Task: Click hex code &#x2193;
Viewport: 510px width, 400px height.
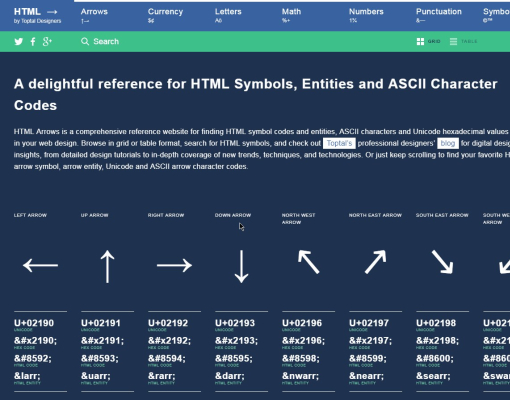Action: point(236,341)
